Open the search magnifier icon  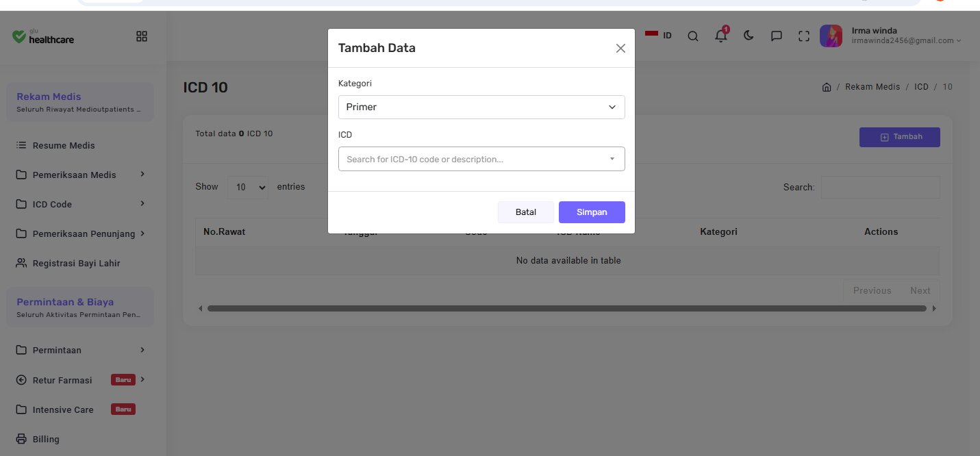(693, 36)
